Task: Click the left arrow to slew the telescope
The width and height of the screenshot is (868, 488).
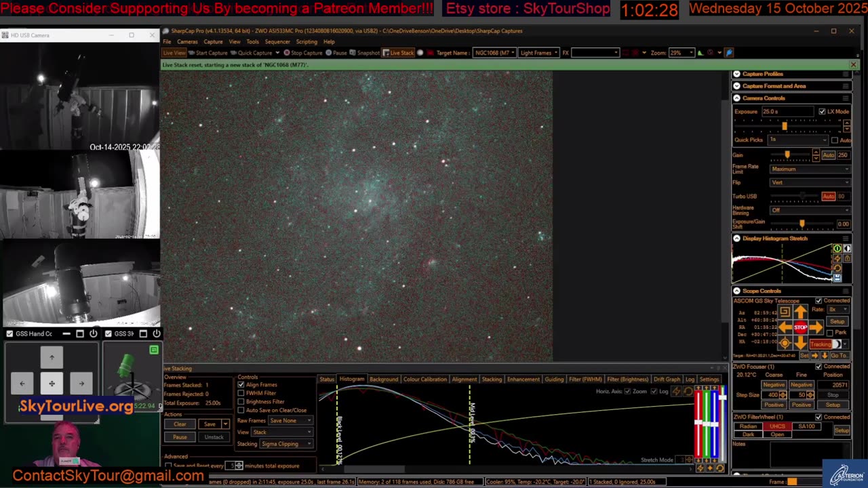Action: (x=785, y=328)
